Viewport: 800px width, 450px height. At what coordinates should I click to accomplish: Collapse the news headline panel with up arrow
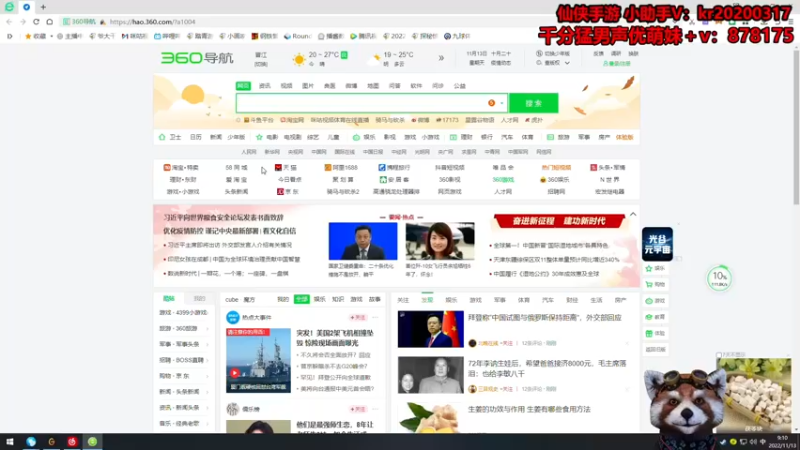[633, 214]
